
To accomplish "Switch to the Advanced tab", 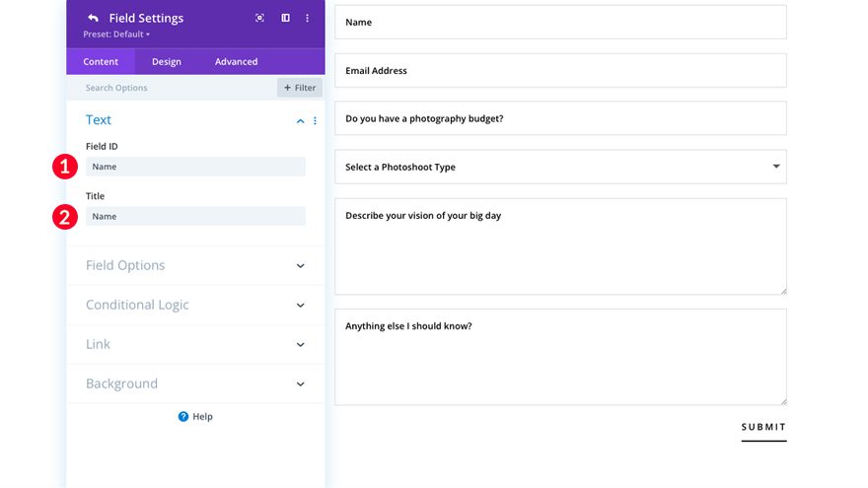I will tap(236, 61).
